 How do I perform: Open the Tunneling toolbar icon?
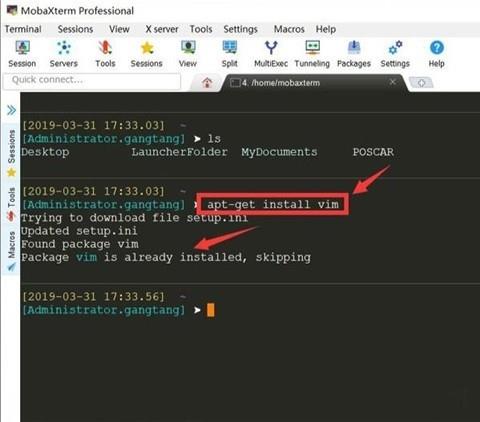point(312,54)
